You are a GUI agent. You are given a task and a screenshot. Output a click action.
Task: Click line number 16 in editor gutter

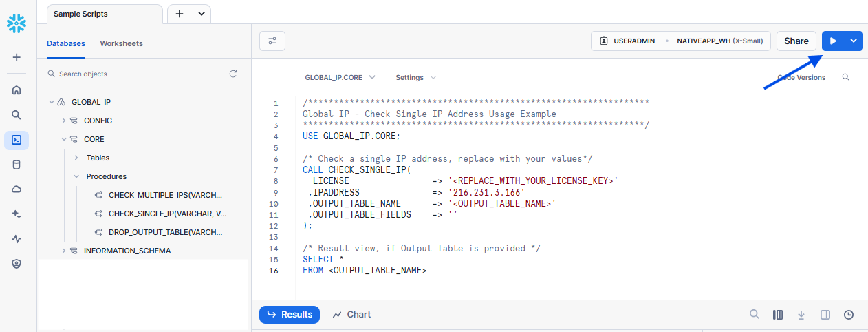tap(274, 271)
